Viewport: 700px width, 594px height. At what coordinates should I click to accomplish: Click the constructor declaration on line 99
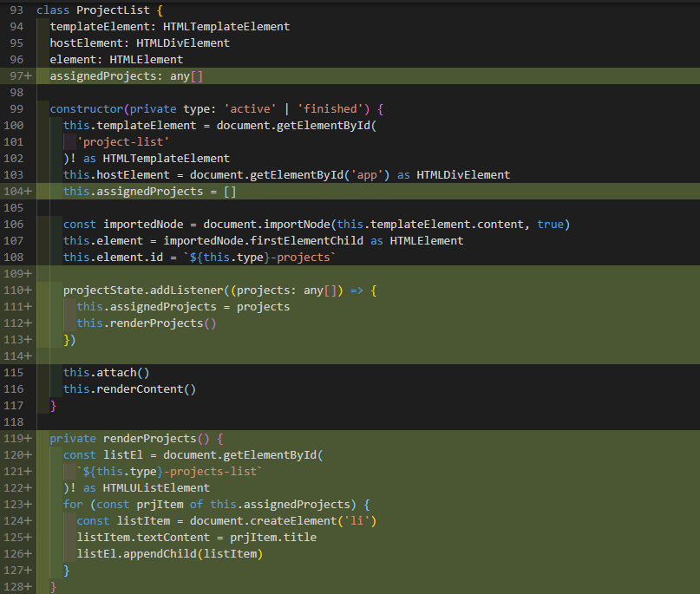(217, 109)
